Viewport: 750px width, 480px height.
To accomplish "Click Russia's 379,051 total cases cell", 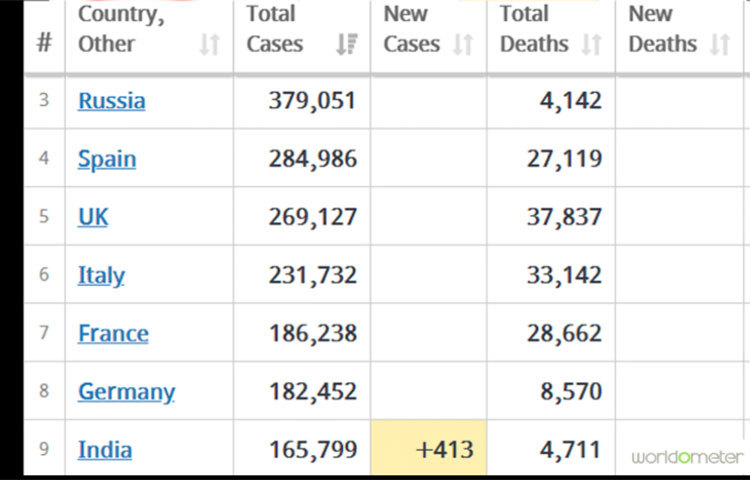I will (x=312, y=101).
